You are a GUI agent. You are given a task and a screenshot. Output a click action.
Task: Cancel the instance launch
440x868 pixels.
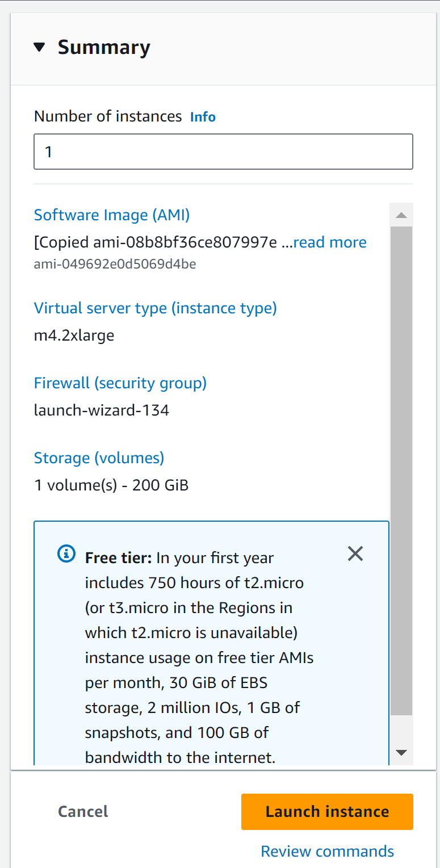pos(82,811)
